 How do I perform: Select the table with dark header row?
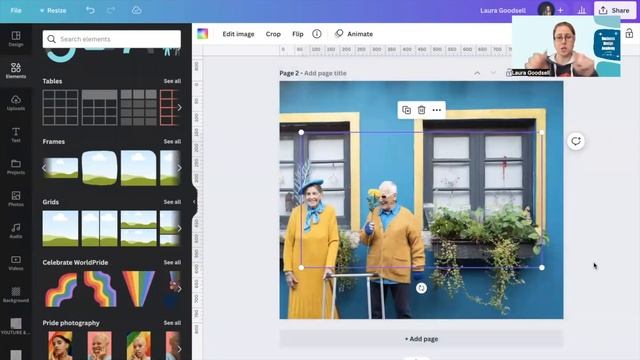click(100, 107)
